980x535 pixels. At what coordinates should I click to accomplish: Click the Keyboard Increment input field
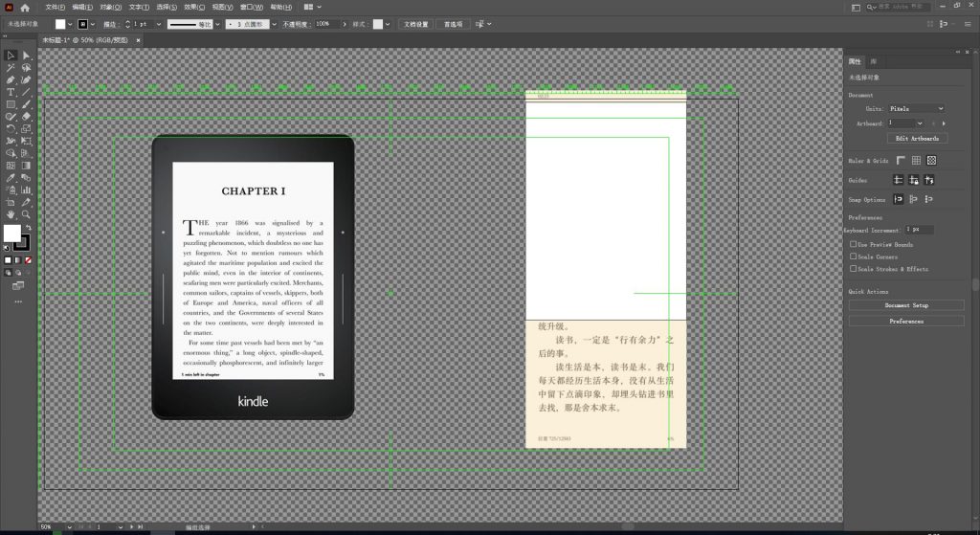tap(920, 230)
